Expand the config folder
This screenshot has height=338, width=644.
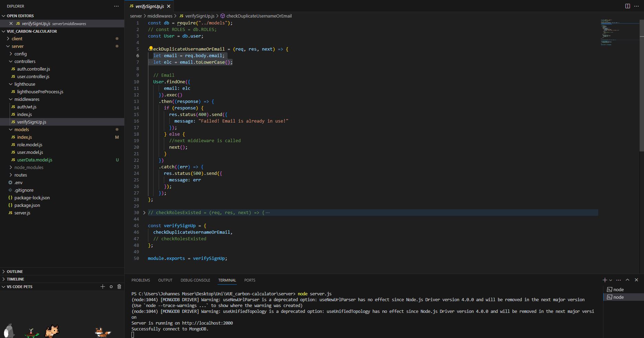point(62,54)
